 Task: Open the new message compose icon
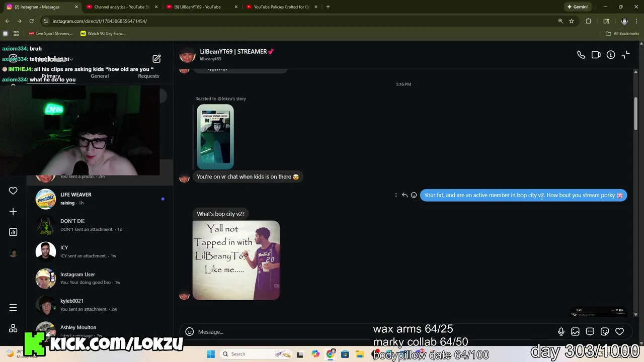click(x=156, y=59)
